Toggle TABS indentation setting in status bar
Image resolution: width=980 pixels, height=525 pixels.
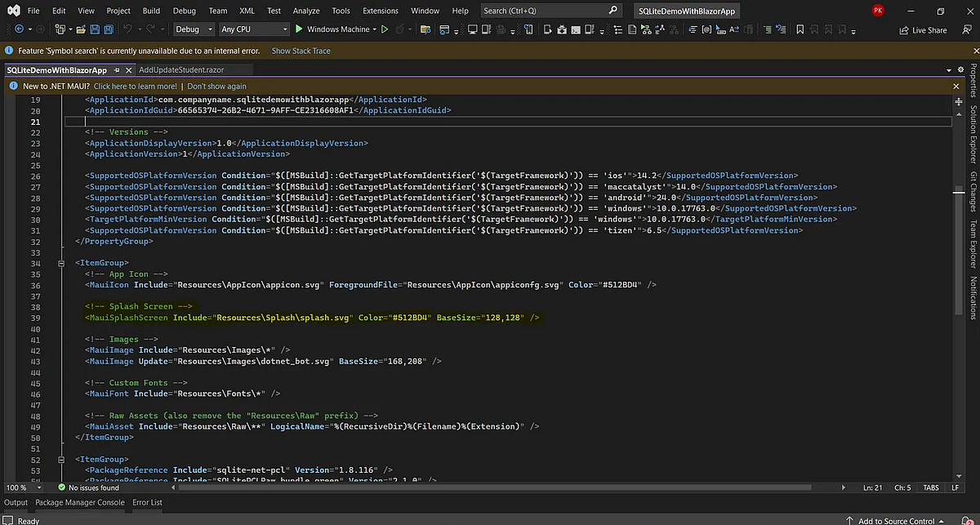click(930, 487)
